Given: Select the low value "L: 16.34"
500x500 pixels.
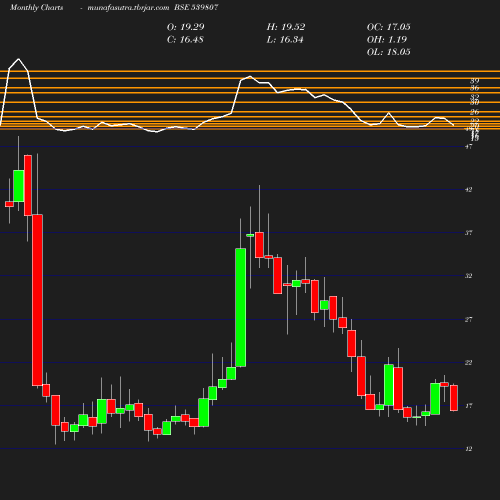Looking at the screenshot, I should [285, 40].
